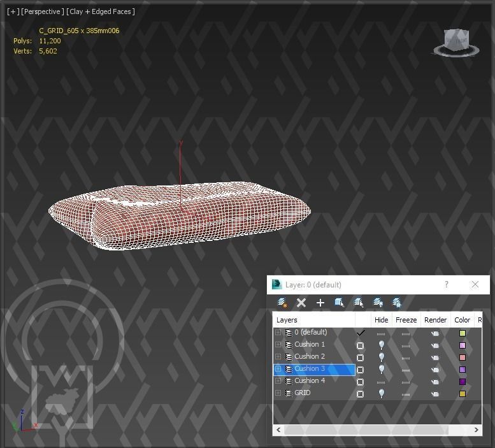Viewport: 495px width, 448px height.
Task: Expand the Cushion 3 layer tree
Action: point(278,369)
